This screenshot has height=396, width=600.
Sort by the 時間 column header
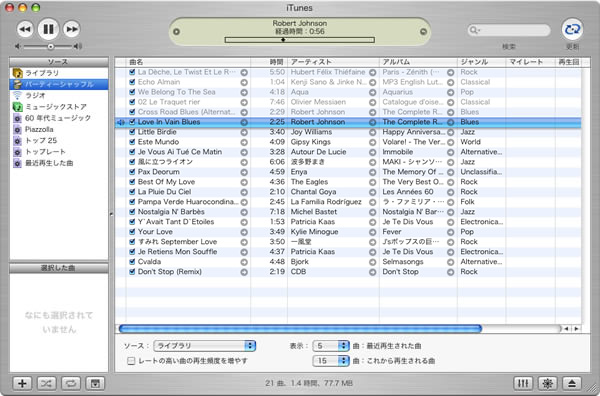[x=269, y=62]
